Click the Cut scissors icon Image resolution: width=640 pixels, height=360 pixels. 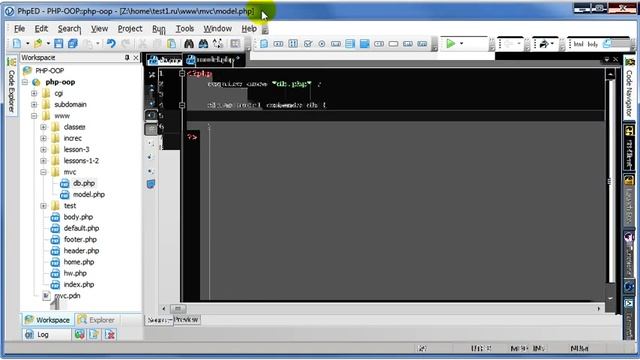pos(142,43)
